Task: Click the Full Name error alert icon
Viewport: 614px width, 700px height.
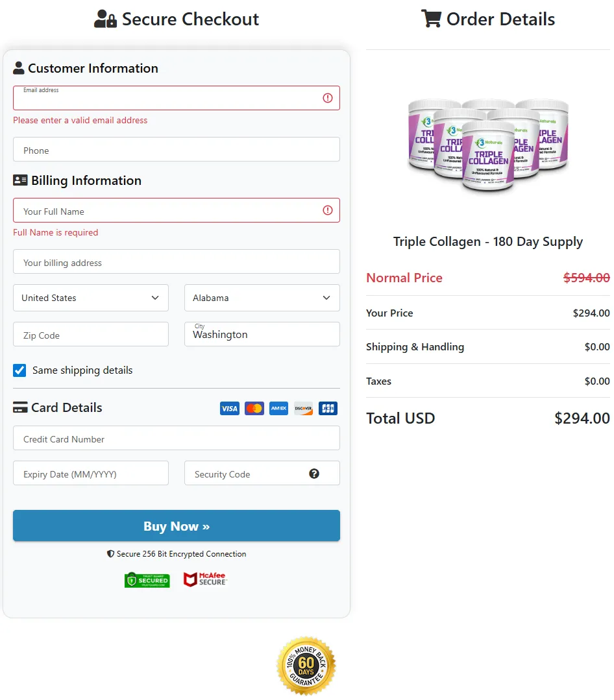Action: point(328,210)
